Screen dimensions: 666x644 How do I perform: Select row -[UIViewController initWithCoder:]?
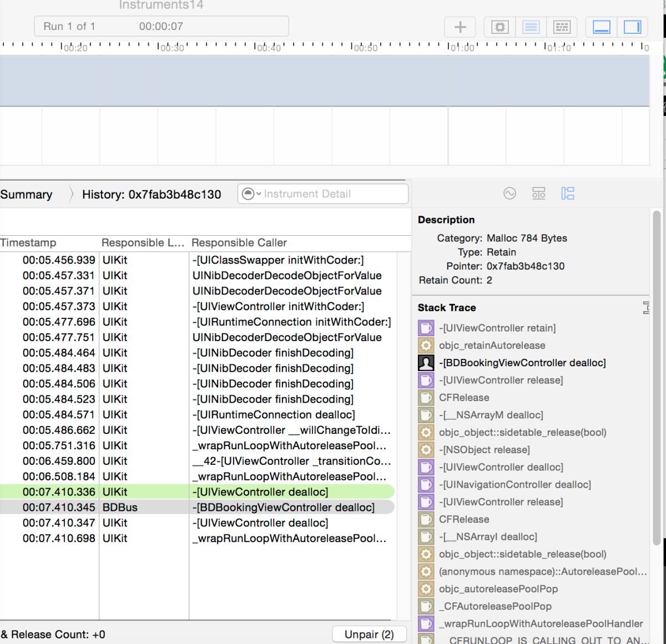click(198, 306)
